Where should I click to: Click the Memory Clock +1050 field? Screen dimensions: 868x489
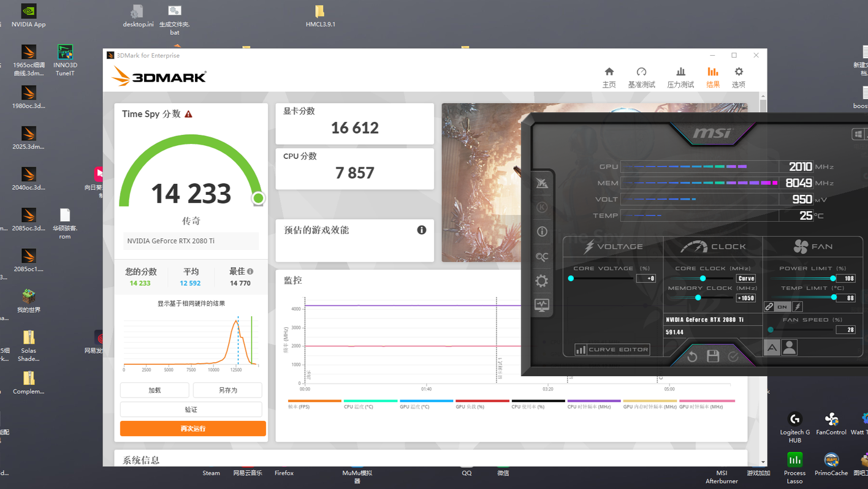[746, 298]
